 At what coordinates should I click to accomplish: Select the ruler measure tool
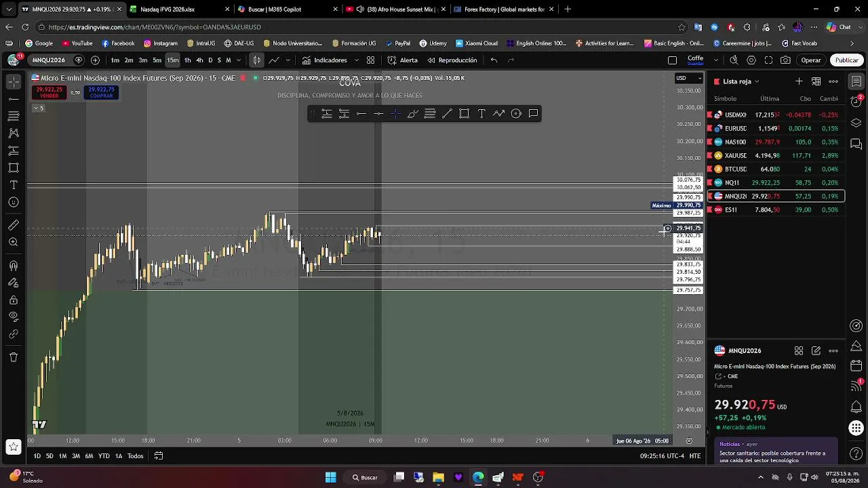14,225
